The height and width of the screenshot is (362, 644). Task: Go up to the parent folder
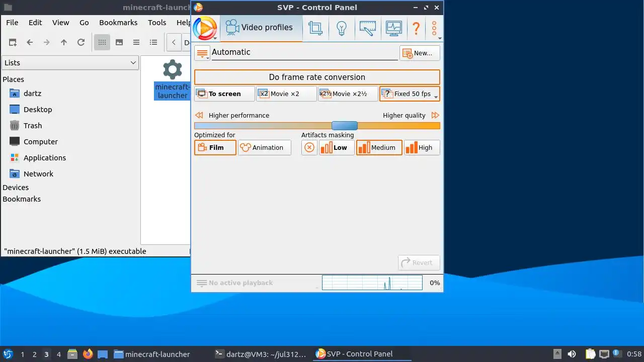click(x=64, y=42)
